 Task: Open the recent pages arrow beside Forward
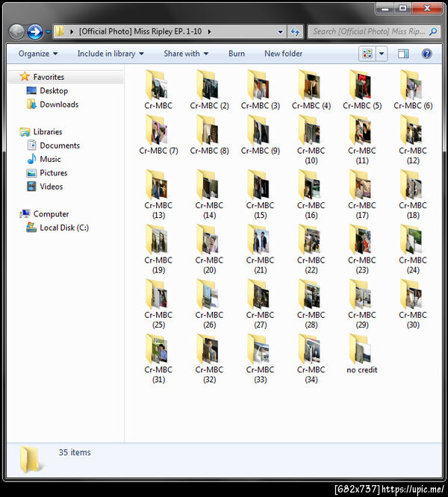48,31
